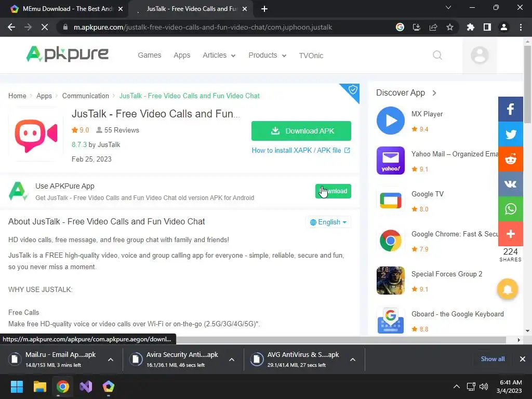
Task: Click the yellow notification bell icon
Action: coord(507,289)
